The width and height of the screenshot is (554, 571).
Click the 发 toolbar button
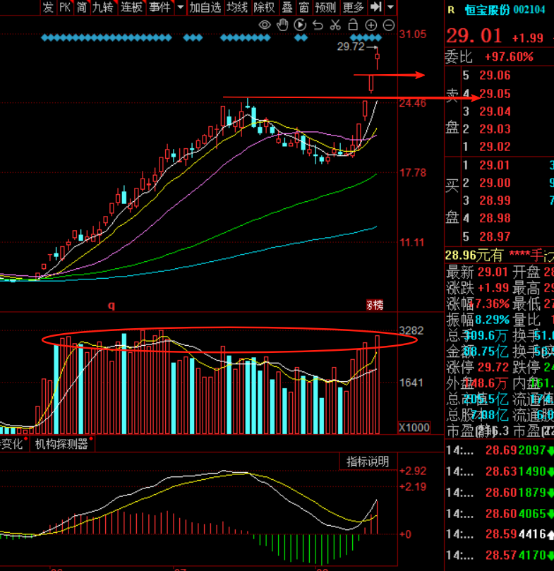48,7
